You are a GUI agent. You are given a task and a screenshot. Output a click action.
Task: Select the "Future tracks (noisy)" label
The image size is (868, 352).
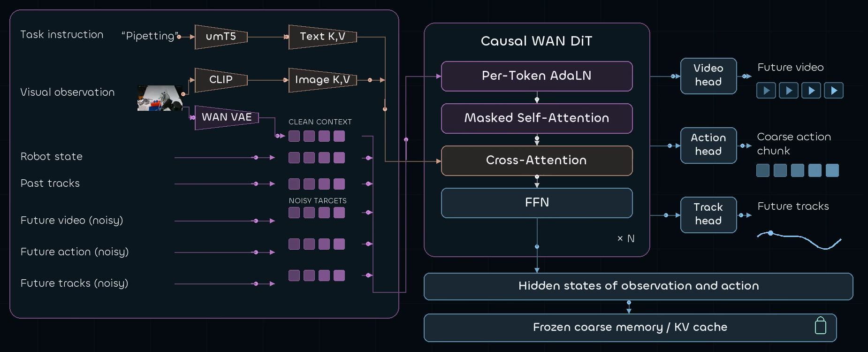click(75, 283)
